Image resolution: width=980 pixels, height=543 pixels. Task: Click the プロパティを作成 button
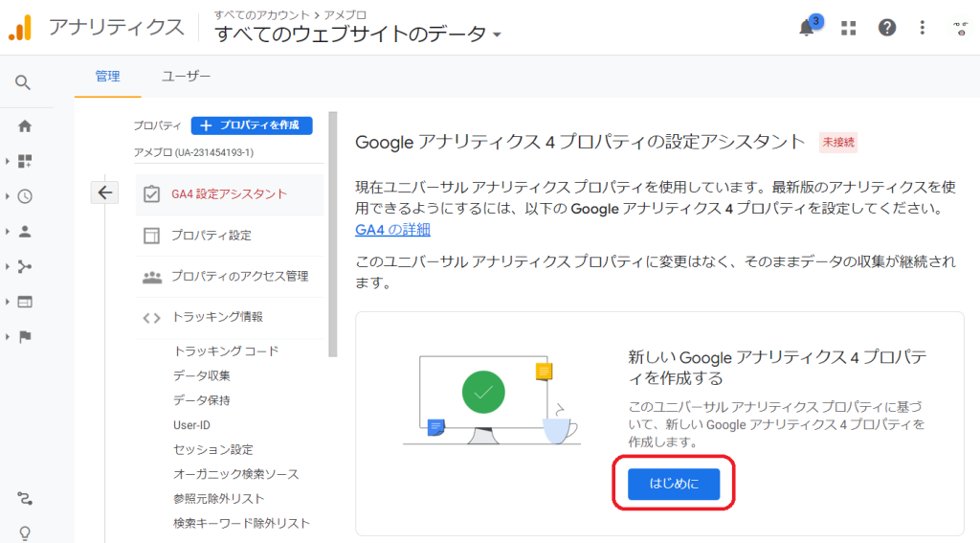(252, 125)
